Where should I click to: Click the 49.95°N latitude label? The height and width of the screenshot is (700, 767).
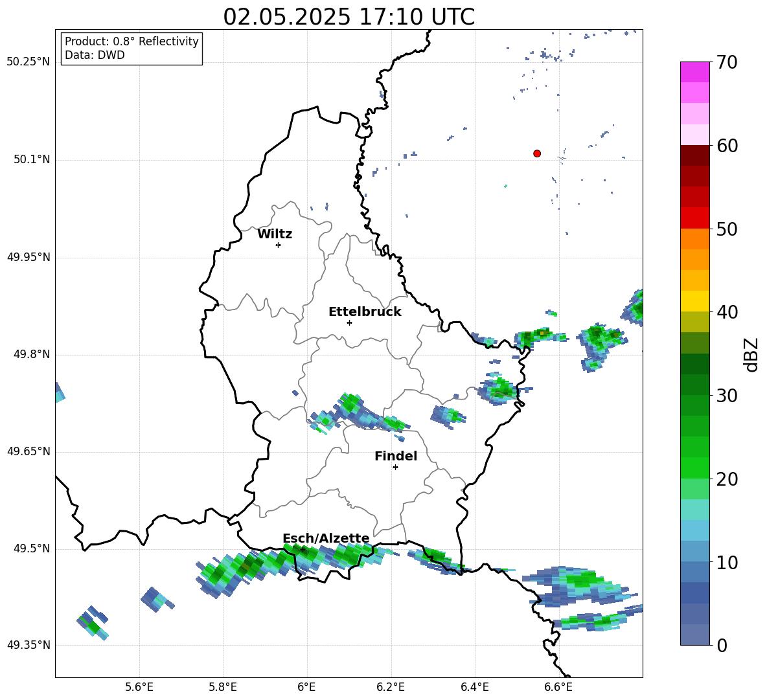tap(28, 256)
